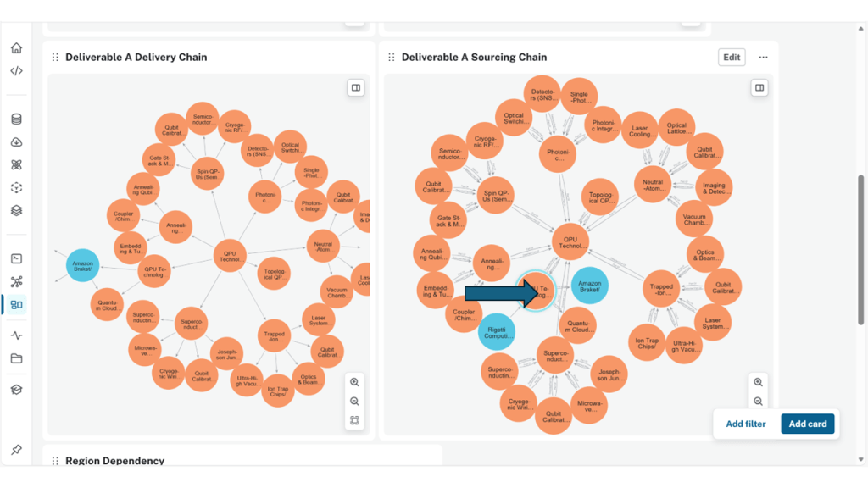Open the graph network icon in sidebar

(x=16, y=281)
